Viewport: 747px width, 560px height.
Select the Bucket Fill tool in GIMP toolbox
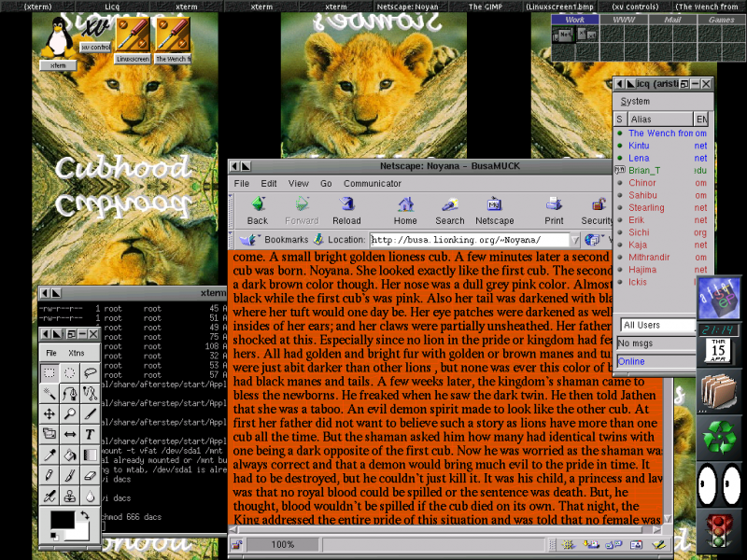point(70,454)
